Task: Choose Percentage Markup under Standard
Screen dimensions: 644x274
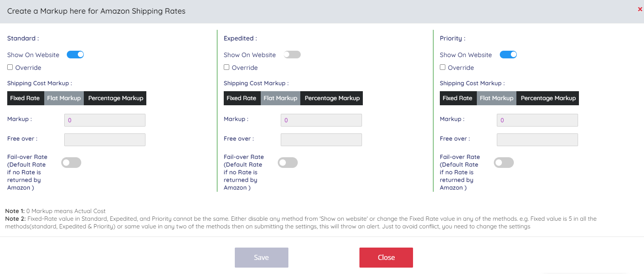Action: 115,98
